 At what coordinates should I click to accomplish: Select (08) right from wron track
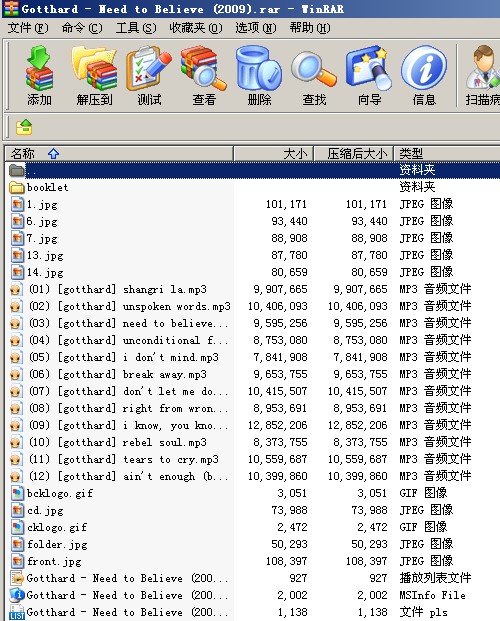[128, 409]
